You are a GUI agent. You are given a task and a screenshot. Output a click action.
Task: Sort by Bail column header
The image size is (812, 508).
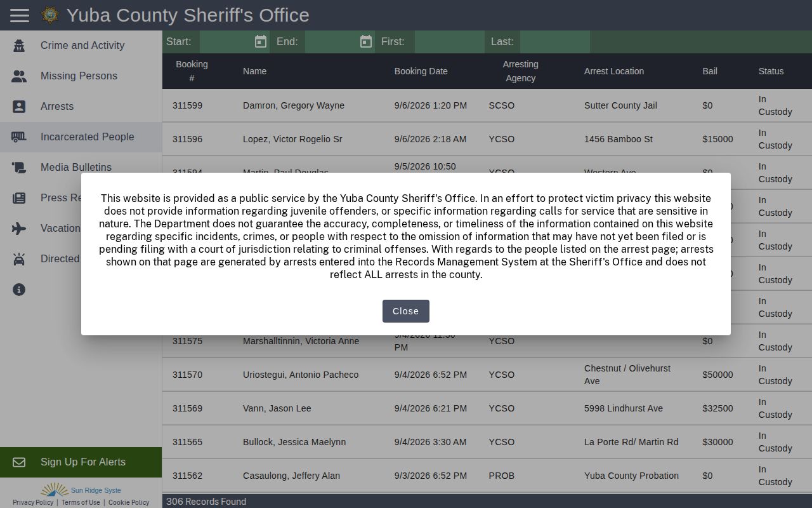710,71
